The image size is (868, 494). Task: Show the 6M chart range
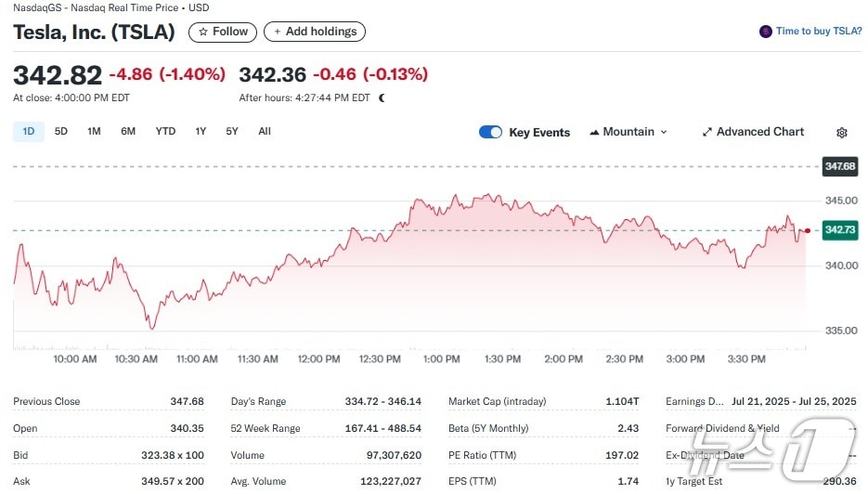point(128,131)
